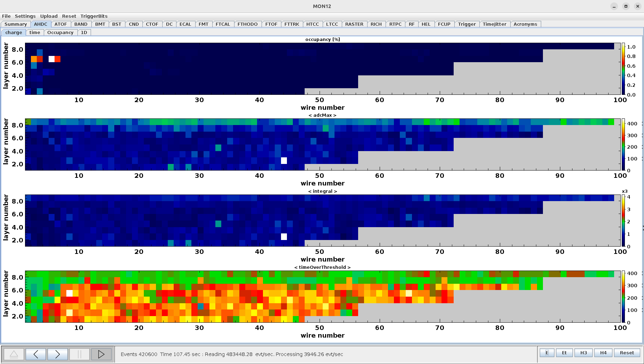Click the eject triangle playback icon

[14, 354]
